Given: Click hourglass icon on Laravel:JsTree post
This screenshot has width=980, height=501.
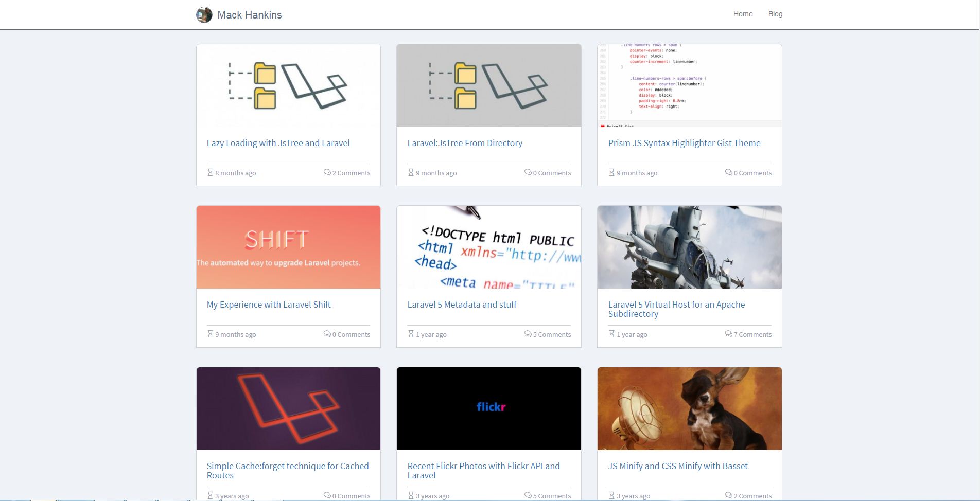Looking at the screenshot, I should point(411,172).
